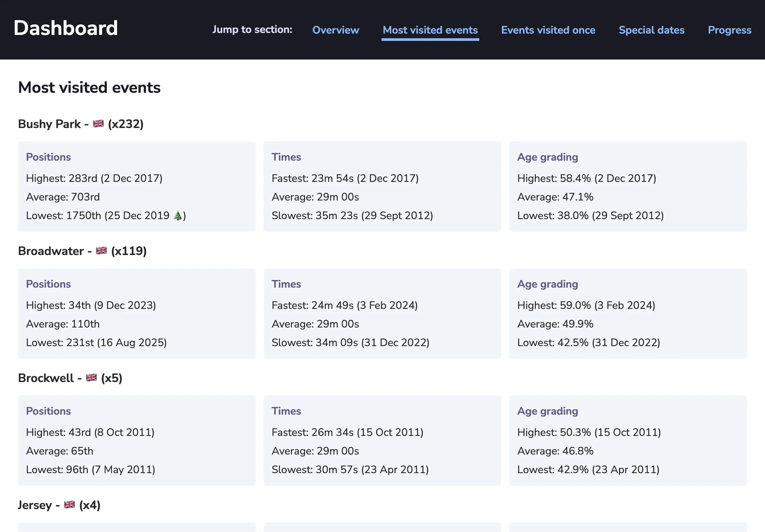
Task: Select the Dashboard logo text
Action: pyautogui.click(x=65, y=28)
